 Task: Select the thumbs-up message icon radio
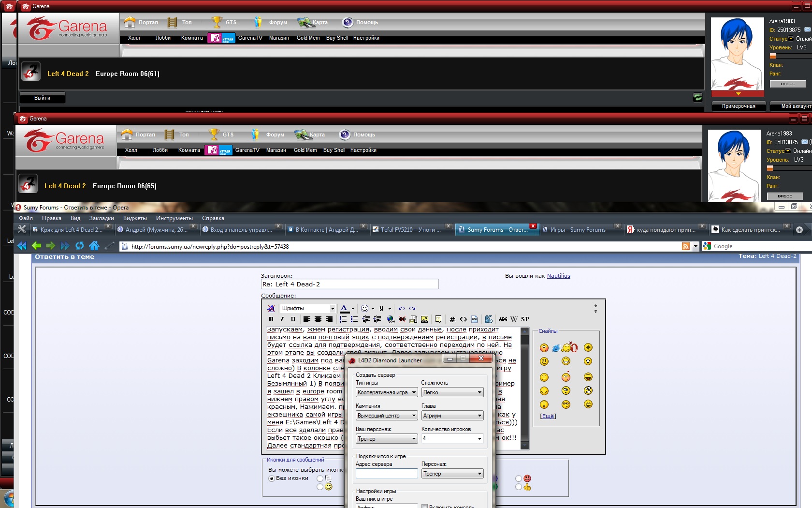[x=519, y=487]
